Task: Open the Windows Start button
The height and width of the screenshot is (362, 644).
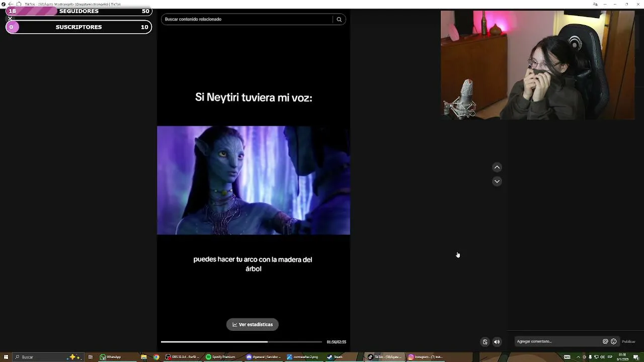Action: click(x=6, y=357)
